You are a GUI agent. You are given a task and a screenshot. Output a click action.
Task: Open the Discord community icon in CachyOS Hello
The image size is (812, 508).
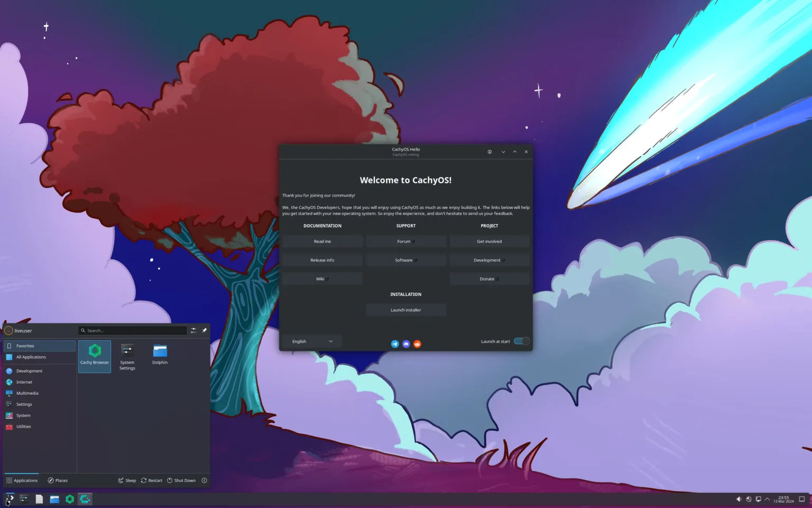click(x=406, y=344)
